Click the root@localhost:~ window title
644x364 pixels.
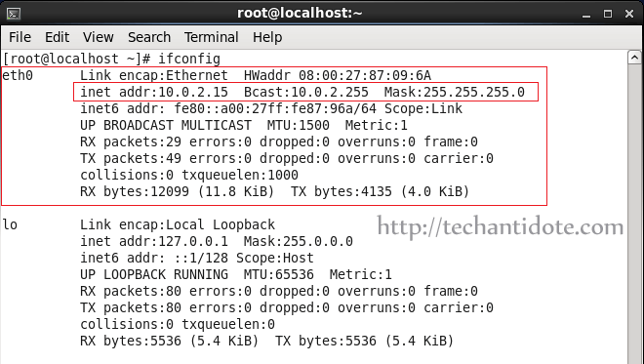(300, 13)
